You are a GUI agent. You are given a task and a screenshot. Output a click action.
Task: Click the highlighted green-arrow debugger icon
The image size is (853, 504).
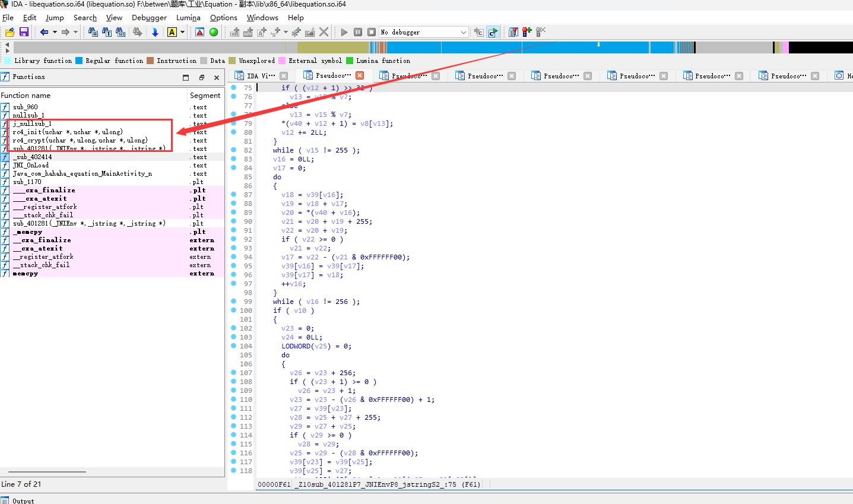[x=493, y=32]
